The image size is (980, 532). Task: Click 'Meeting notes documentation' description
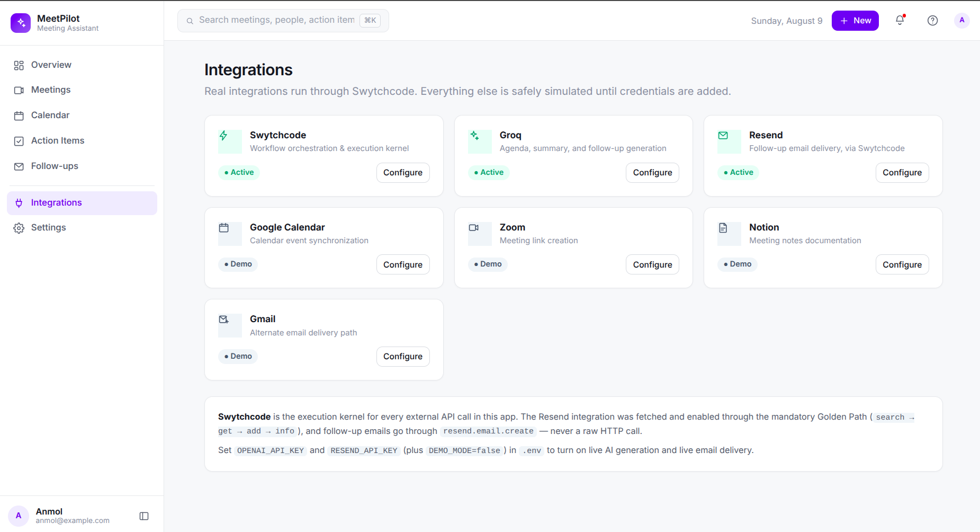pos(805,241)
